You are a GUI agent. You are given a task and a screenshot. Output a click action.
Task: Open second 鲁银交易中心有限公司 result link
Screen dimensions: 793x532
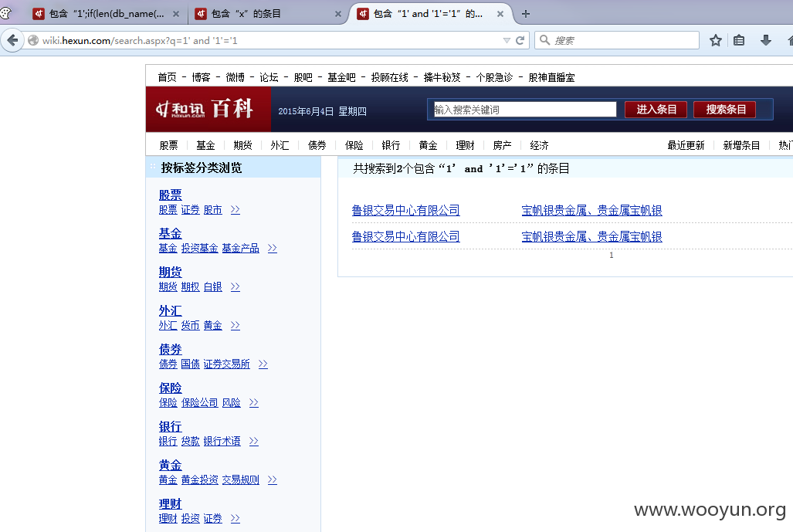click(x=405, y=237)
